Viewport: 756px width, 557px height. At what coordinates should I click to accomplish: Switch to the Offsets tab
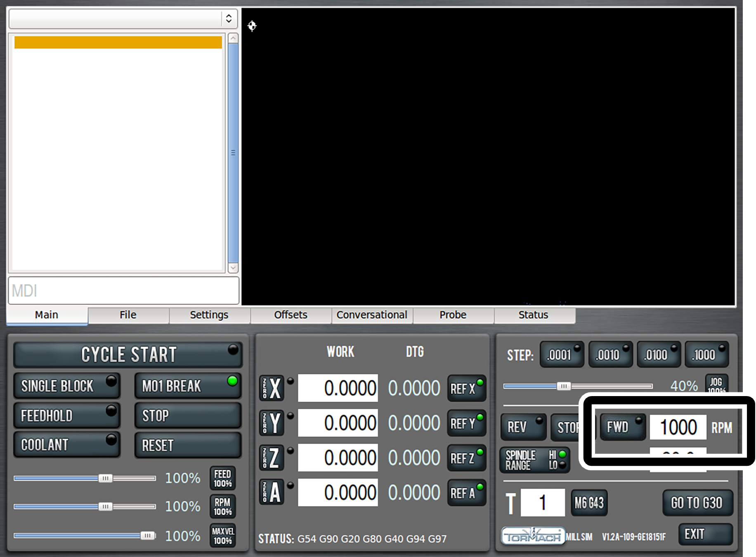291,315
